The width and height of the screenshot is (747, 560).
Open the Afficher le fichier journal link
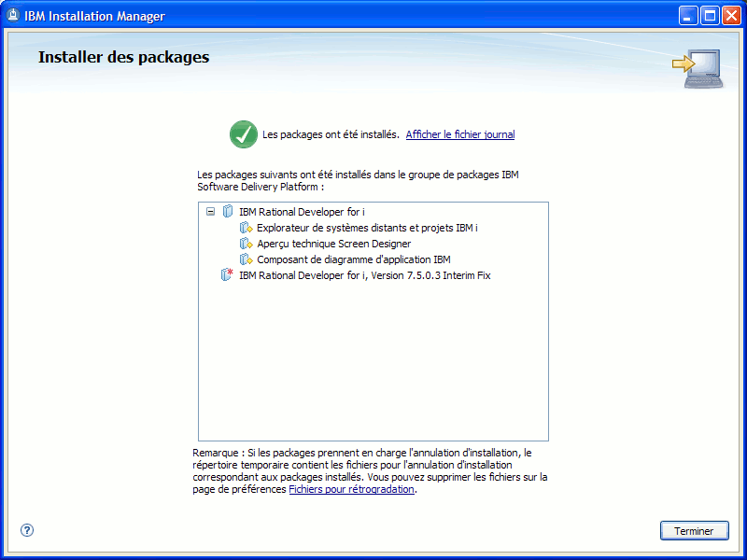coord(460,134)
